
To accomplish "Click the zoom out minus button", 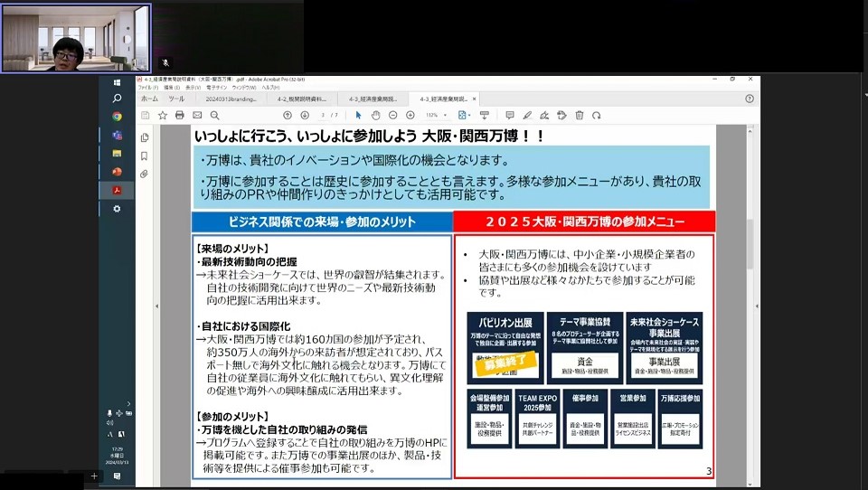I will click(x=393, y=116).
